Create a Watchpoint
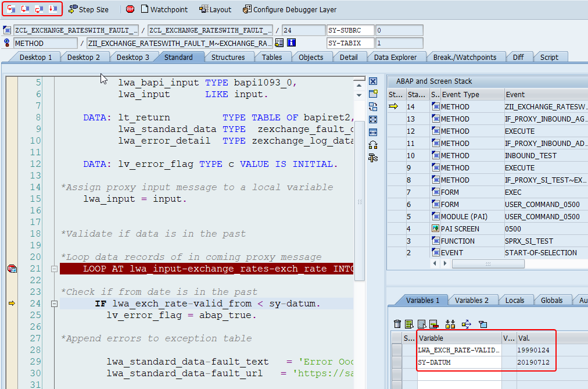588x389 pixels. pyautogui.click(x=164, y=9)
